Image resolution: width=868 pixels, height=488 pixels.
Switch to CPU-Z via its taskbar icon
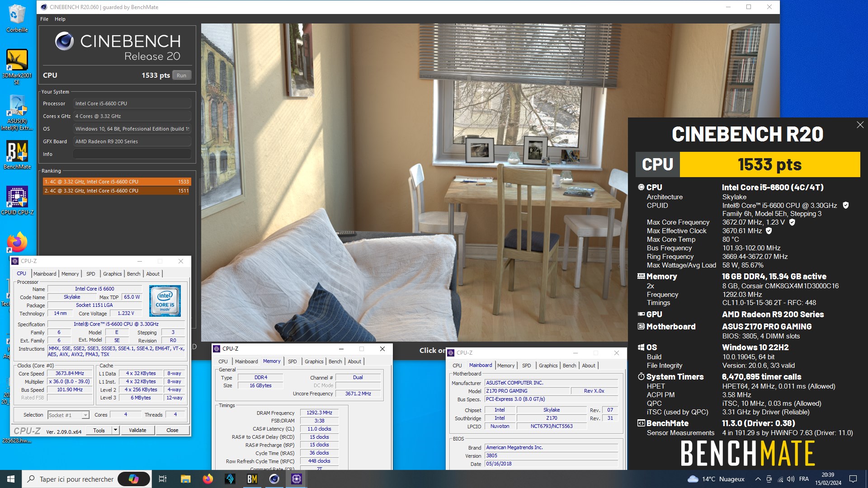tap(297, 479)
